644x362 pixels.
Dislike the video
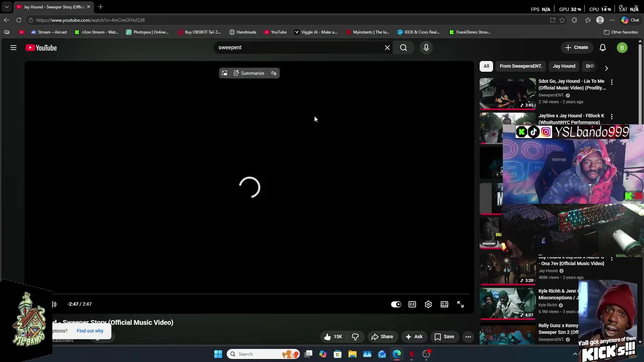coord(355,337)
